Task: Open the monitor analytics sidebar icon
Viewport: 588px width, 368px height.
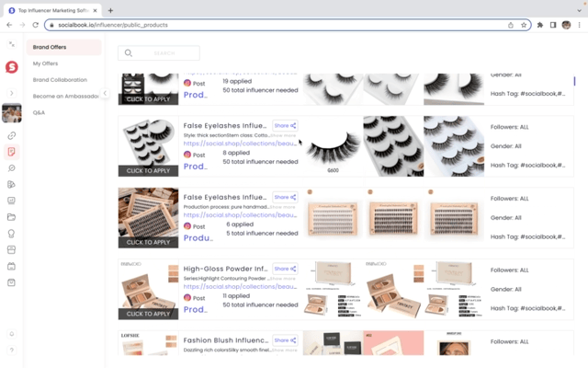Action: point(12,201)
